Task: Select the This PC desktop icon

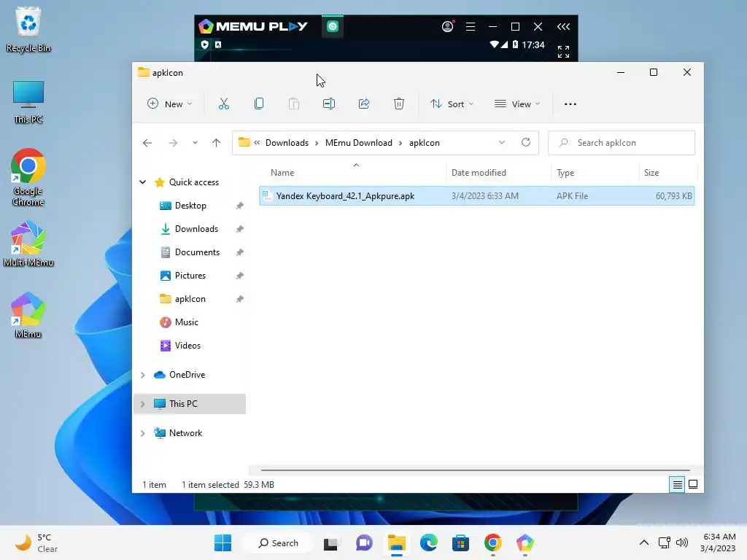Action: pyautogui.click(x=28, y=102)
